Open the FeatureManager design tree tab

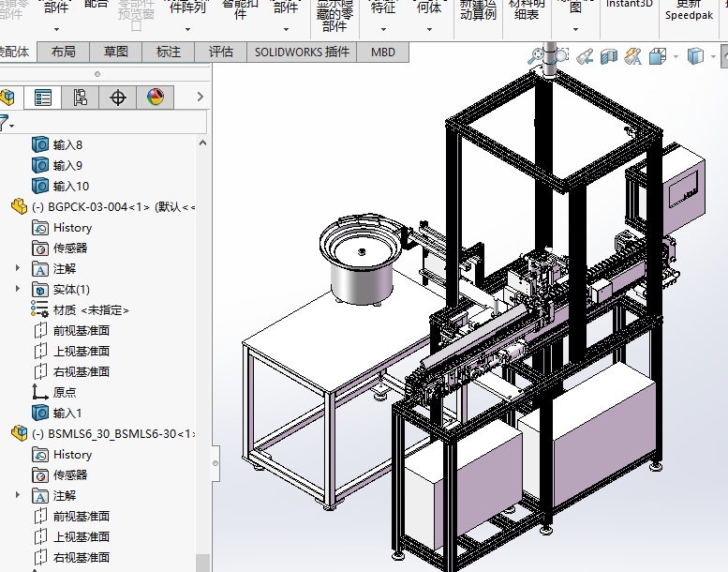point(7,98)
